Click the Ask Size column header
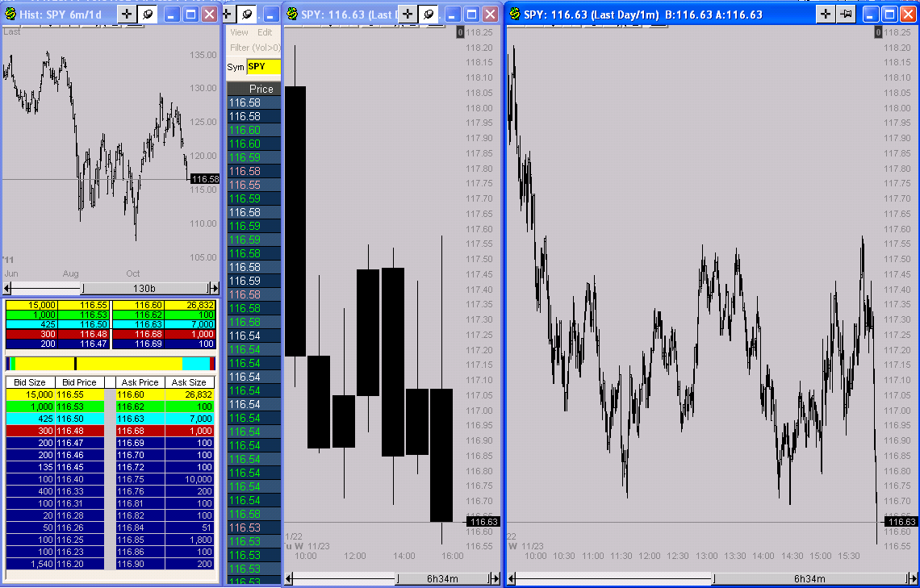920x588 pixels. [189, 382]
